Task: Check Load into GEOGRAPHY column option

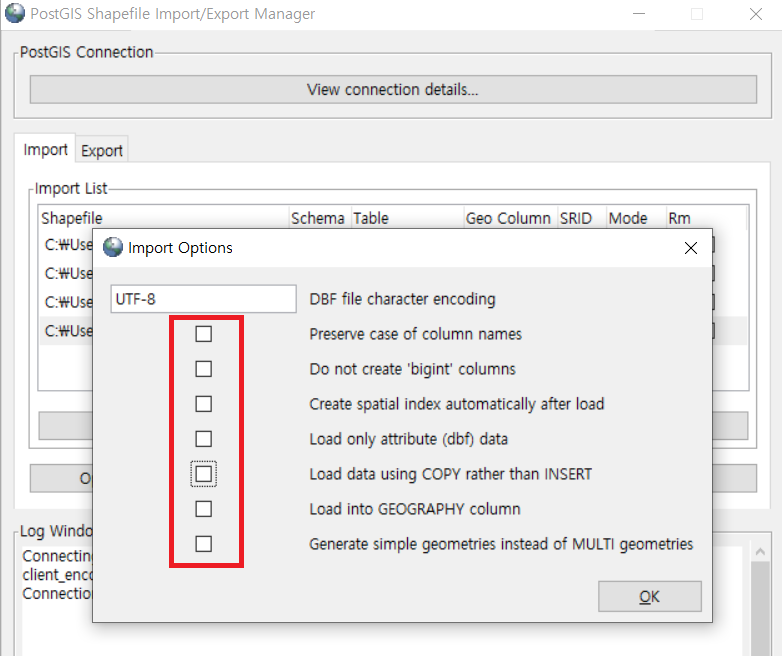Action: tap(203, 509)
